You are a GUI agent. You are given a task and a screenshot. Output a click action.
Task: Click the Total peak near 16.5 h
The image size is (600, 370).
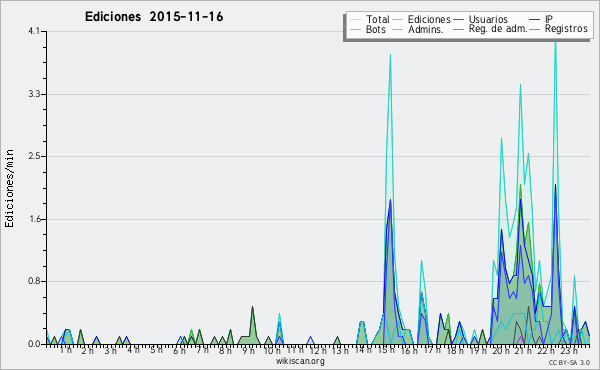coord(421,262)
